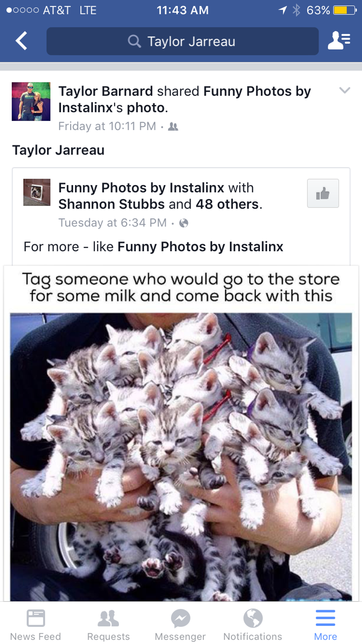The height and width of the screenshot is (644, 362).
Task: Open Taylor Barnard's profile picture
Action: (x=31, y=102)
